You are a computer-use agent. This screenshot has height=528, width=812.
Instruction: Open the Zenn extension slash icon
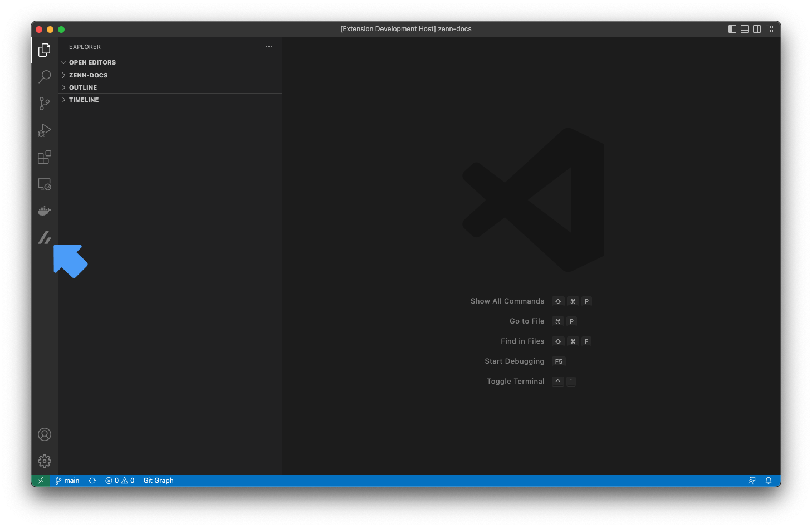[x=45, y=237]
